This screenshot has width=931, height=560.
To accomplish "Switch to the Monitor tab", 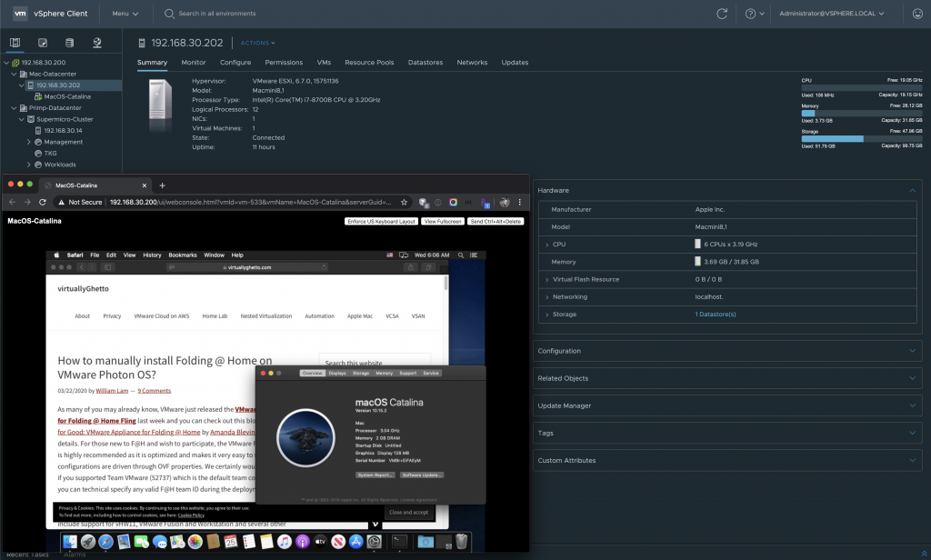I will pos(194,63).
